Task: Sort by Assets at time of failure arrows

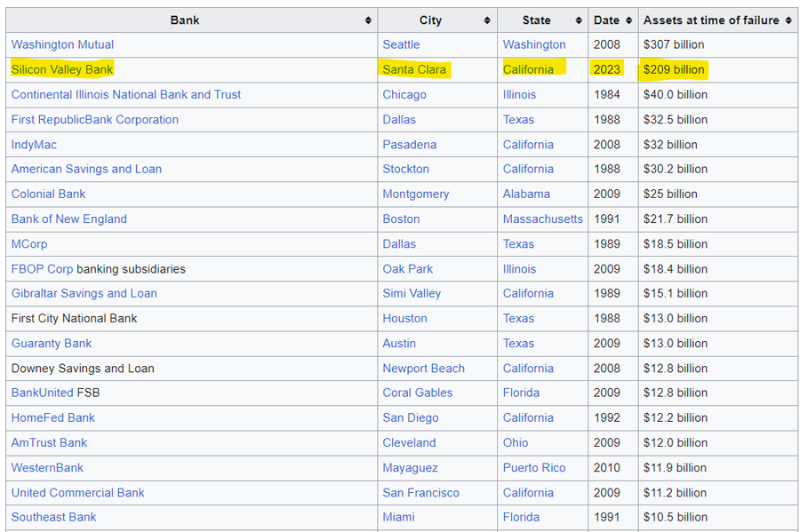Action: [x=788, y=20]
